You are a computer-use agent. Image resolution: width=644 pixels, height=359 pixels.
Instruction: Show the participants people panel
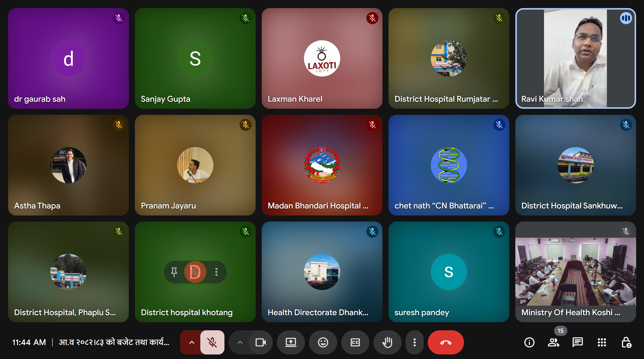click(x=553, y=342)
